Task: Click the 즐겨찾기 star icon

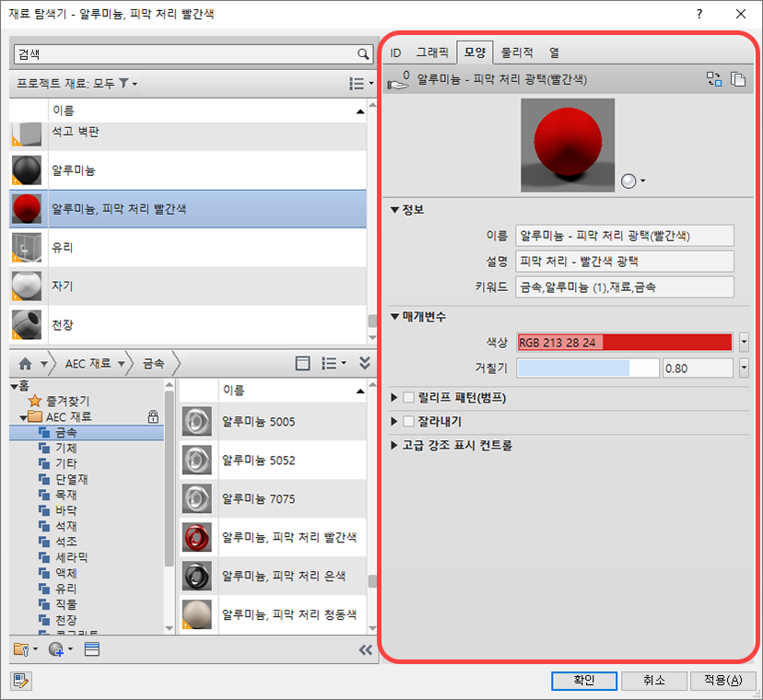Action: pyautogui.click(x=34, y=401)
